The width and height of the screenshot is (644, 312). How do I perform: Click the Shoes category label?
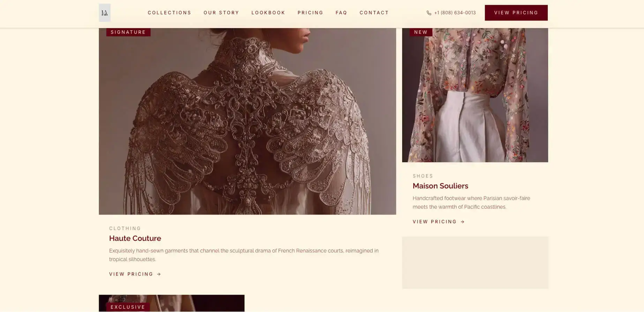(423, 176)
